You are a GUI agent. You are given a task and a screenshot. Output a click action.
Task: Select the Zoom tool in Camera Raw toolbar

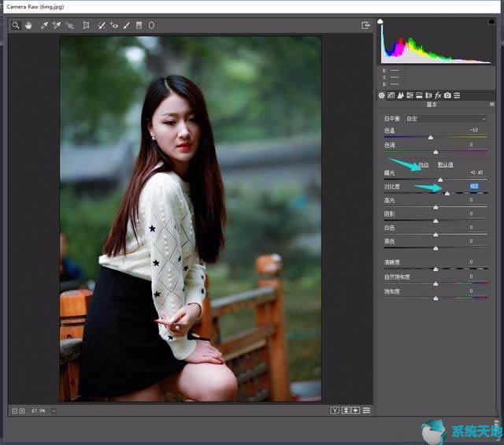(x=16, y=25)
